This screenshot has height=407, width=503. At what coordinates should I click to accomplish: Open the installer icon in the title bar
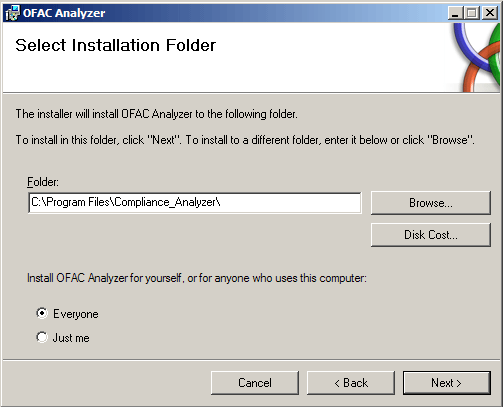click(x=12, y=13)
